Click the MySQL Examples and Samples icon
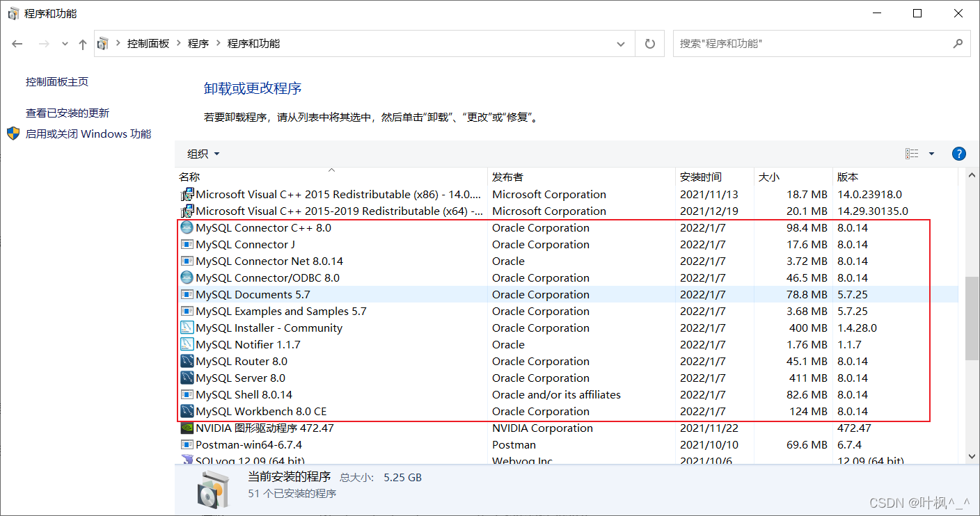 click(x=187, y=311)
